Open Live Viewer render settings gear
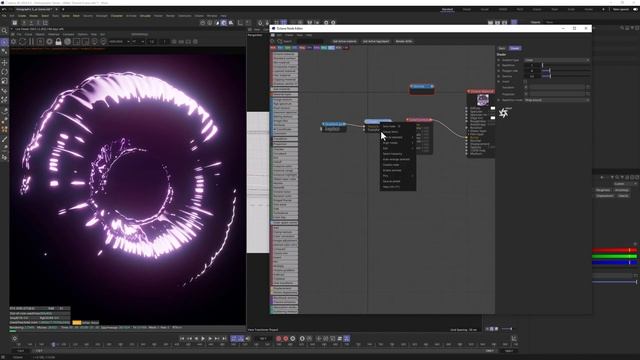 49,42
